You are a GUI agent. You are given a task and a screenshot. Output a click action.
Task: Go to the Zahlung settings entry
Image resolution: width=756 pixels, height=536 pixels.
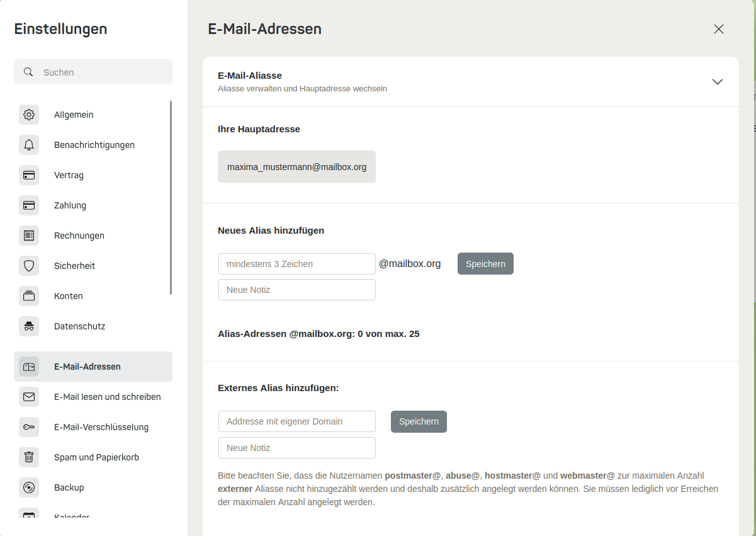93,205
